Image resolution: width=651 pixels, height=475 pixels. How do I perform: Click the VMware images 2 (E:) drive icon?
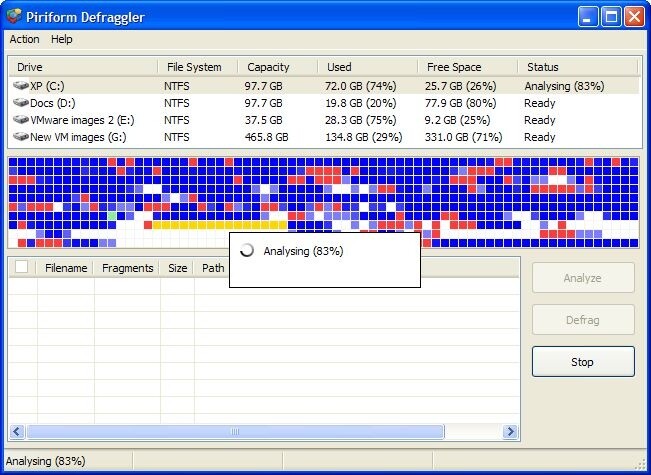pos(21,120)
